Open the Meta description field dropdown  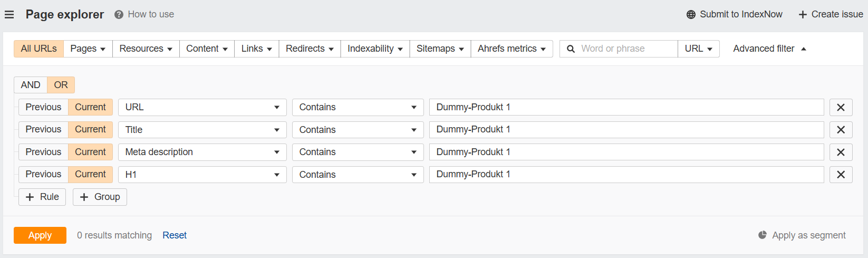[202, 152]
